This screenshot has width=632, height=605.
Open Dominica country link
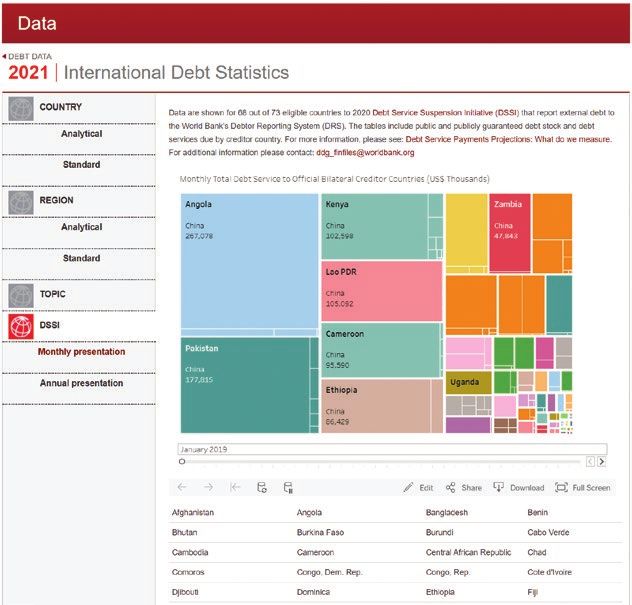click(313, 592)
